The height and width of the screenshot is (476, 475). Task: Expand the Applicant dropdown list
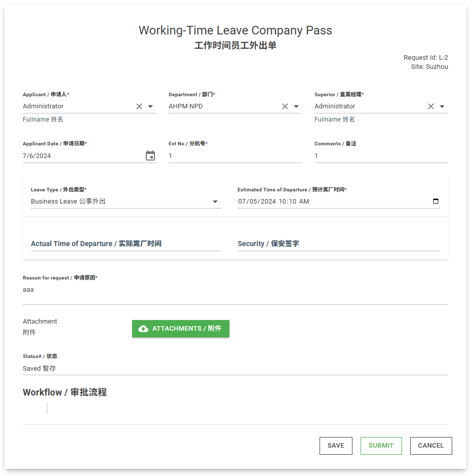click(150, 106)
